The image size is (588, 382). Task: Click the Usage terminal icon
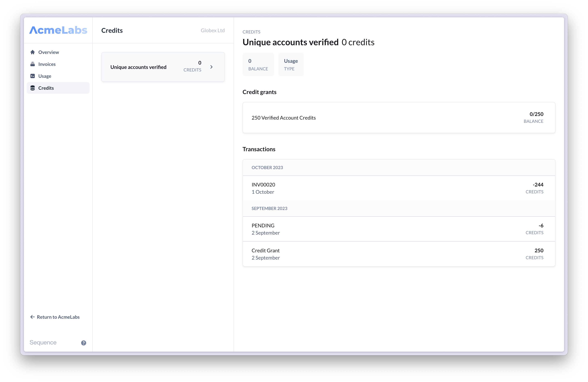point(33,76)
